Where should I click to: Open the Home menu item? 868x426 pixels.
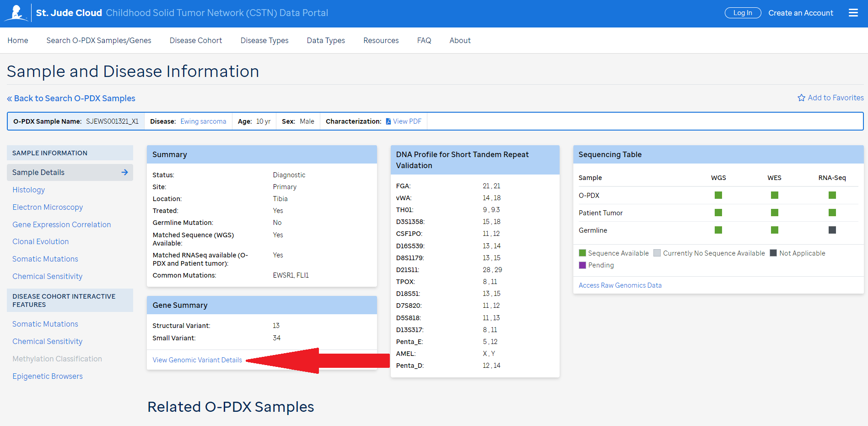(x=18, y=40)
